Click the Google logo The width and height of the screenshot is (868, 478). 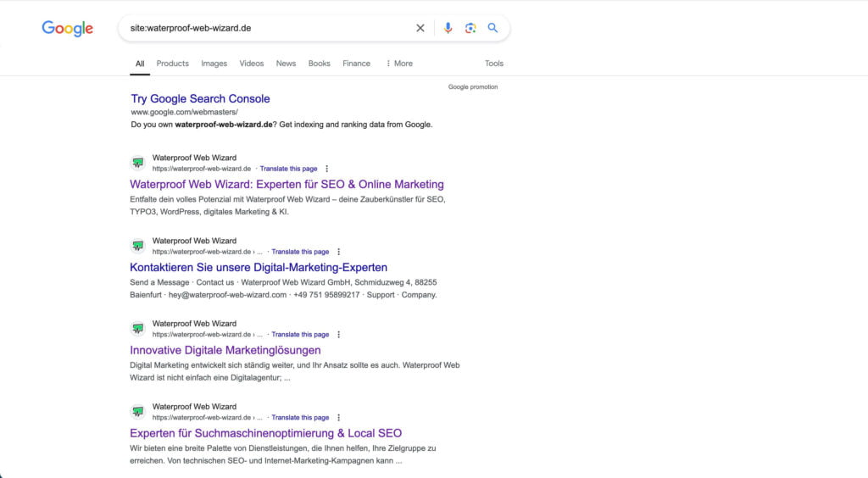coord(68,28)
